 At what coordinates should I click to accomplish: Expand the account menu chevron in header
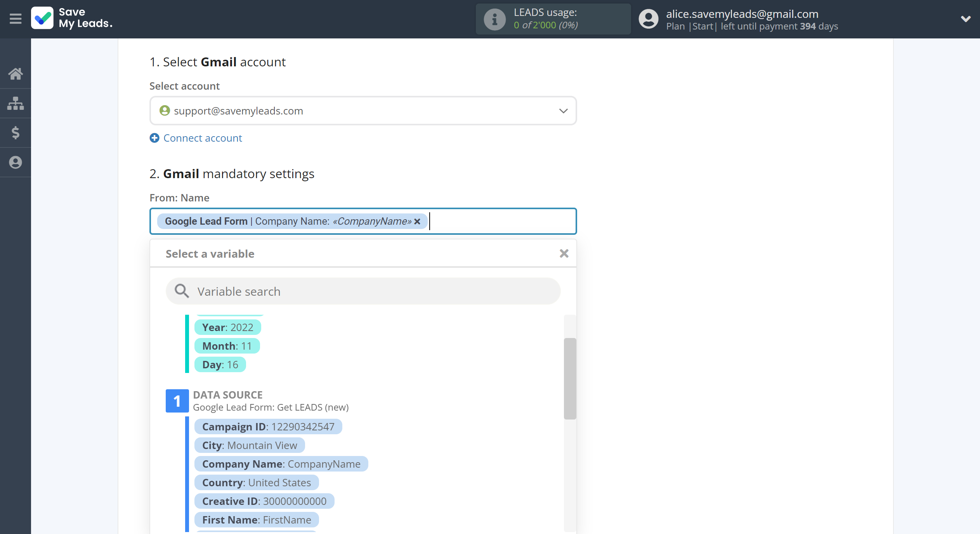(966, 19)
